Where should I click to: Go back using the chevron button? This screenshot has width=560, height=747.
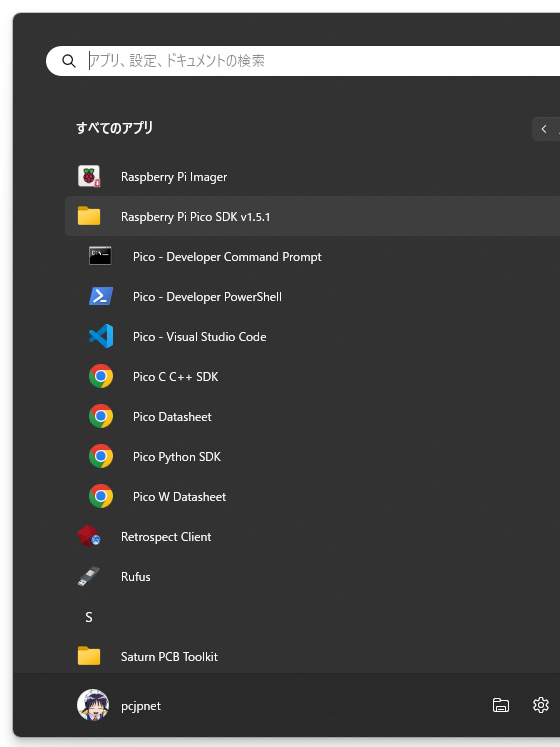[544, 129]
